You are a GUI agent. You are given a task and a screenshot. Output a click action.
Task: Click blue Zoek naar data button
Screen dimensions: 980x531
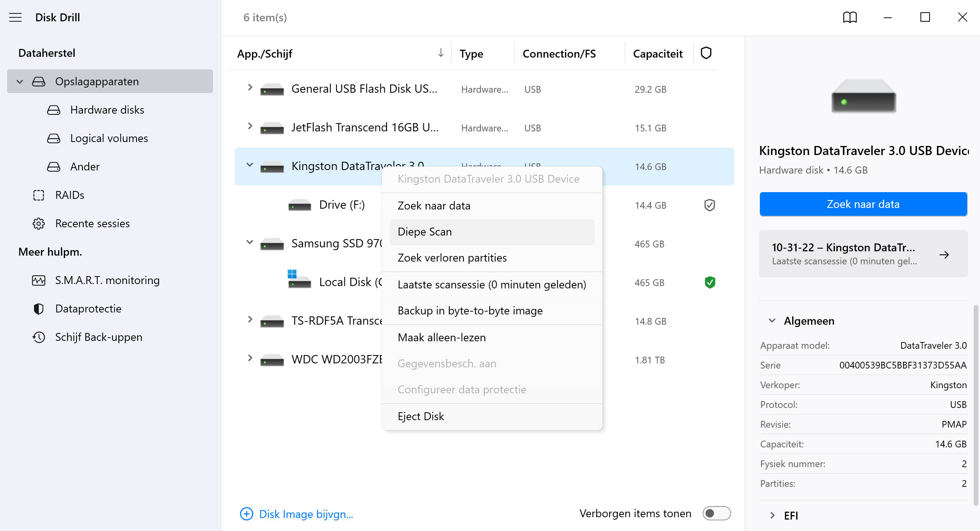tap(863, 204)
